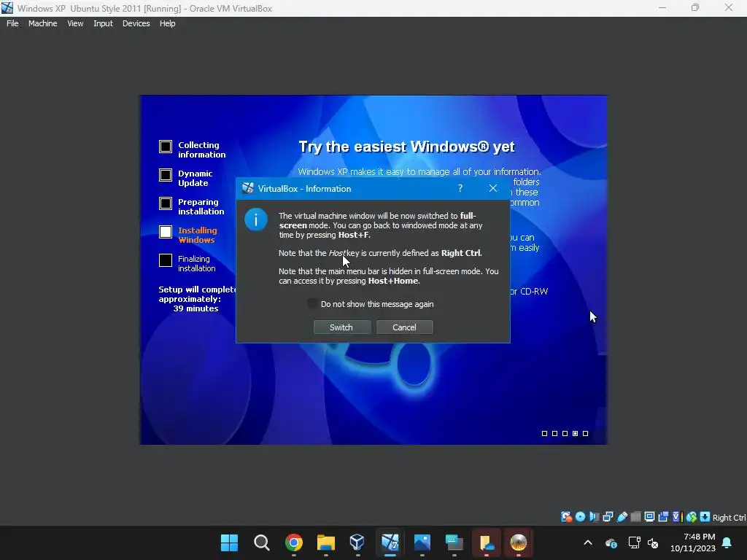Click the Collecting information step text

pos(202,149)
